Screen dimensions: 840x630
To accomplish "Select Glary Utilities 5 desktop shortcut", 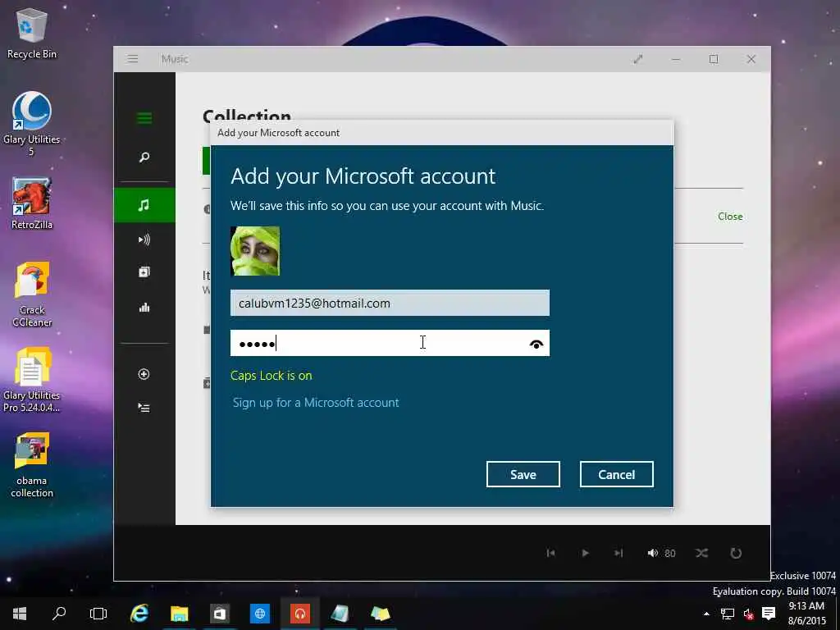I will [32, 124].
